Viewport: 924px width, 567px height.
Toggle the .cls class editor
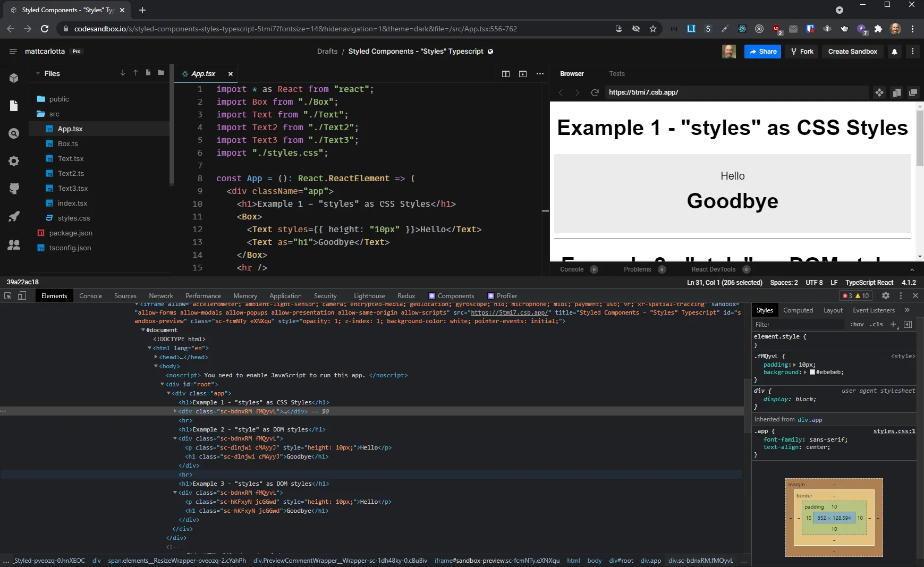coord(876,325)
